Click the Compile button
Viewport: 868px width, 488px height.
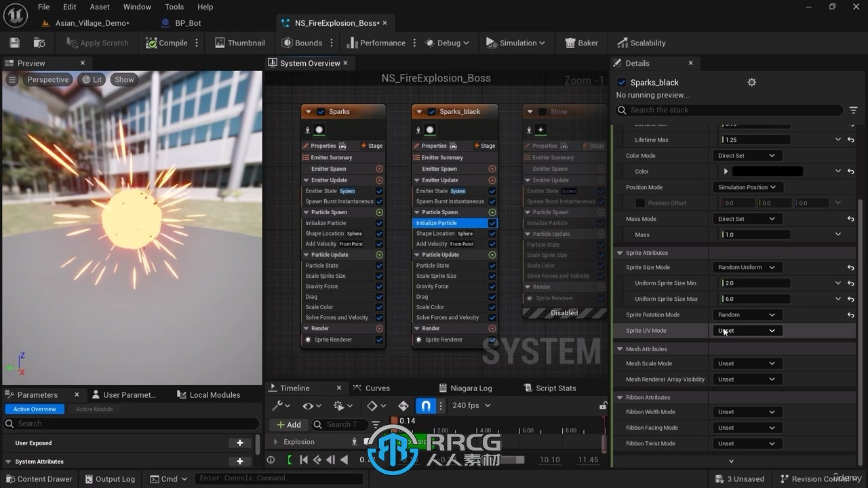tap(167, 43)
